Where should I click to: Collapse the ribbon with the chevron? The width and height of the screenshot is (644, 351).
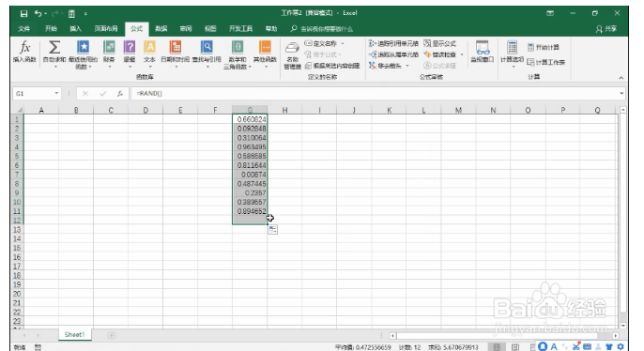pyautogui.click(x=621, y=78)
